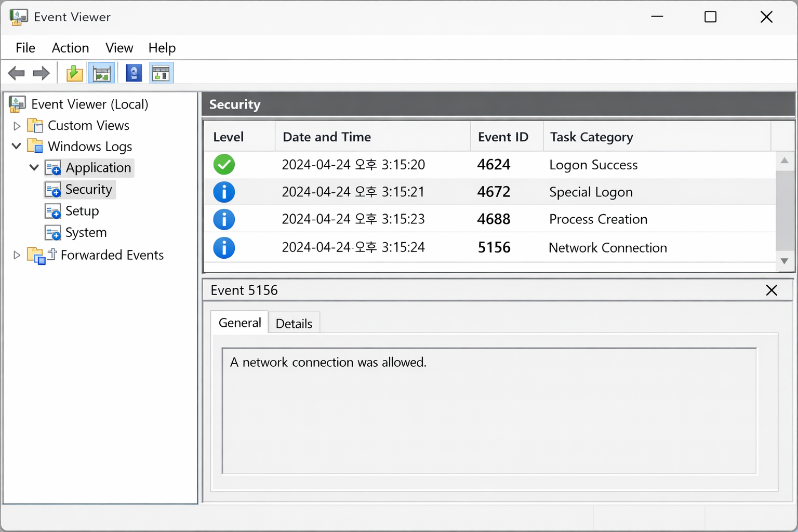The image size is (798, 532).
Task: Switch to the Details tab
Action: [294, 324]
